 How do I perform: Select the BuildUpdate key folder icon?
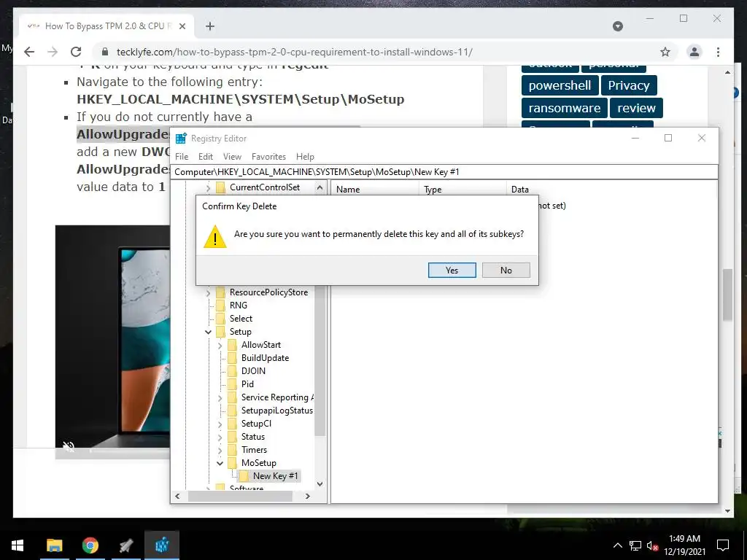(x=232, y=358)
